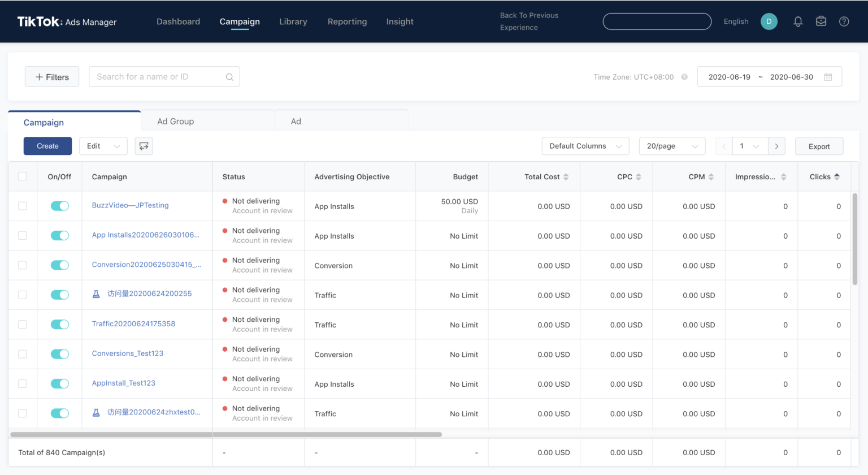This screenshot has width=868, height=475.
Task: Click the time zone help icon
Action: [x=684, y=77]
